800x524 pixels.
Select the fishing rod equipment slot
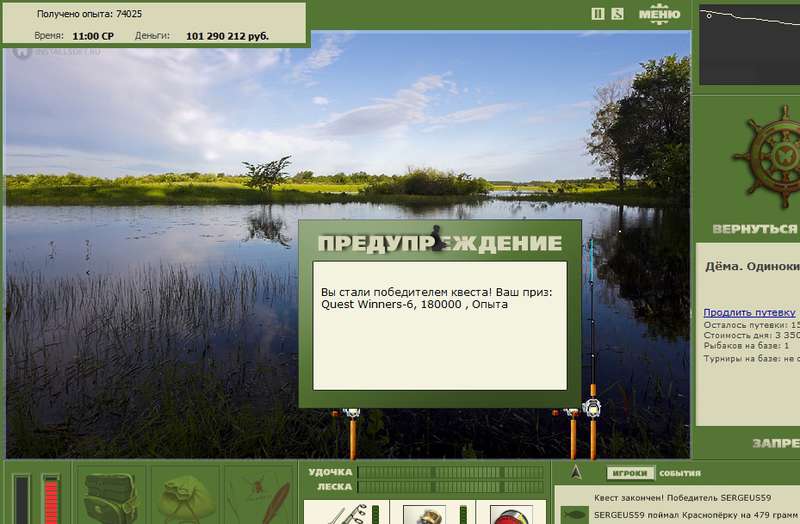pos(346,513)
